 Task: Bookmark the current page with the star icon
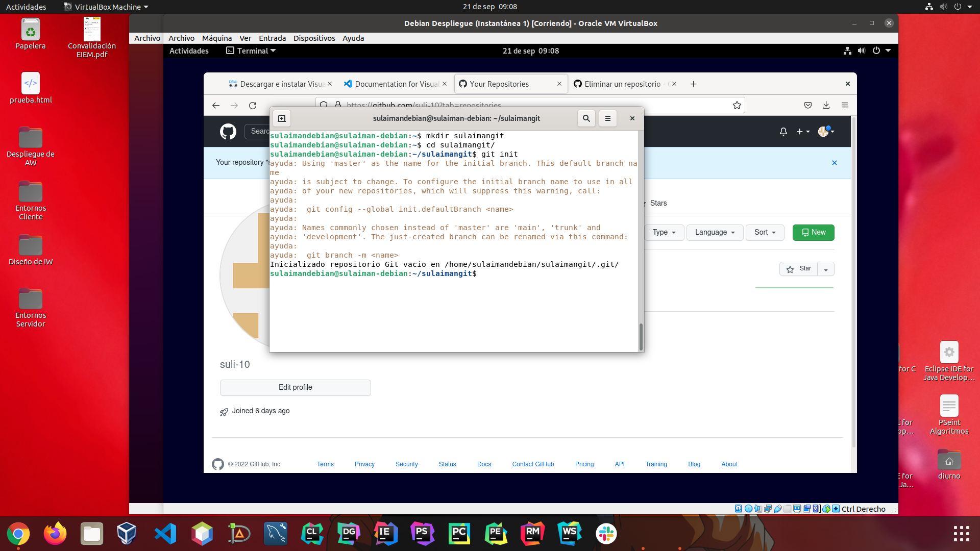pos(737,105)
